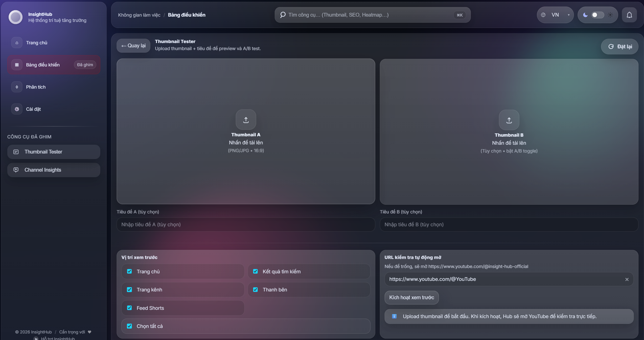Click the home icon beside Trang chủ
Screen dimensions: 644x340
pyautogui.click(x=17, y=43)
